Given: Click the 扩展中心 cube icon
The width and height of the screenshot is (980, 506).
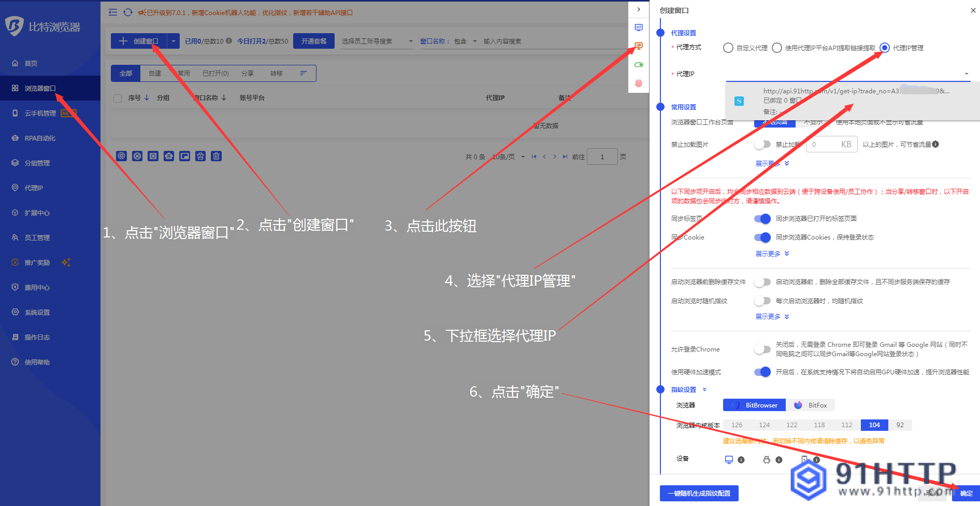Looking at the screenshot, I should [x=15, y=213].
